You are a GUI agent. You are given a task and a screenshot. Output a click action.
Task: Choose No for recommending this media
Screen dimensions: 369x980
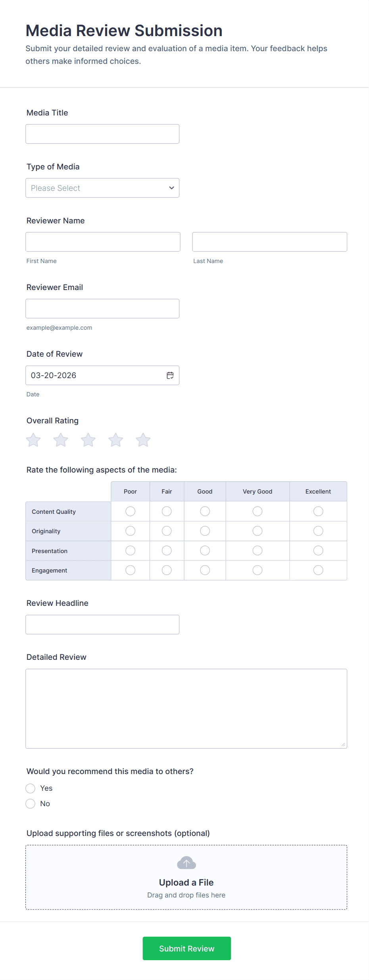click(31, 804)
